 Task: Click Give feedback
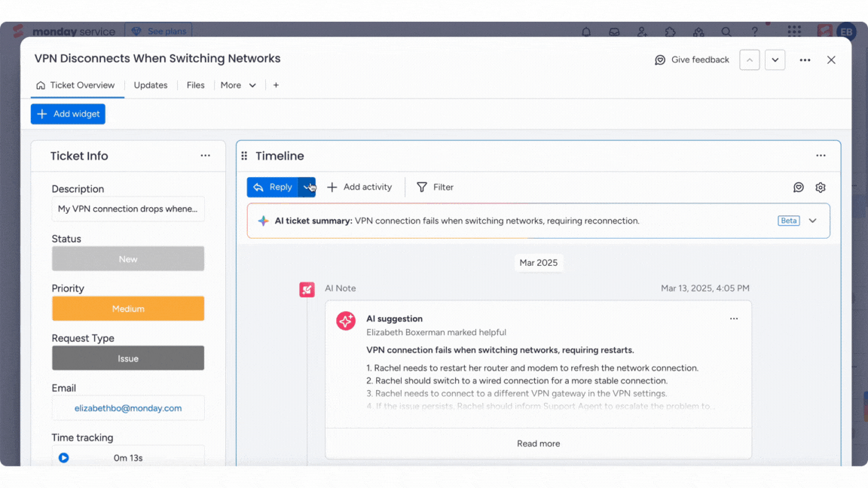692,59
